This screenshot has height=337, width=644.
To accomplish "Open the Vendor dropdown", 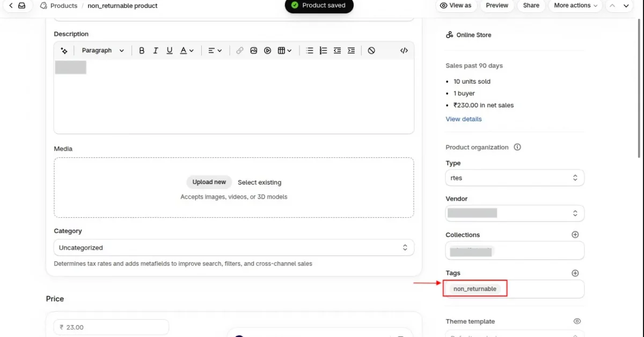I will click(x=515, y=213).
